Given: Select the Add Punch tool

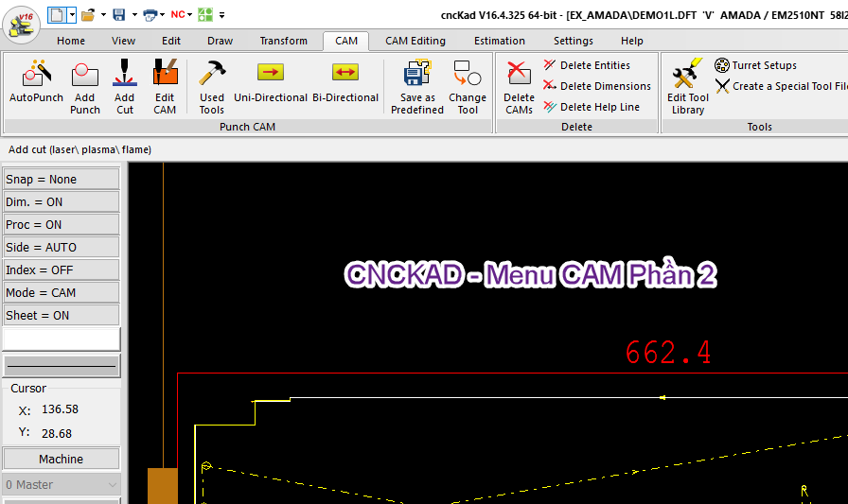Looking at the screenshot, I should (85, 86).
